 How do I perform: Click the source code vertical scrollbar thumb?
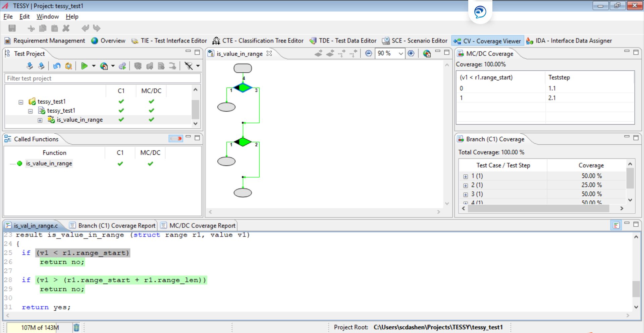pos(636,289)
